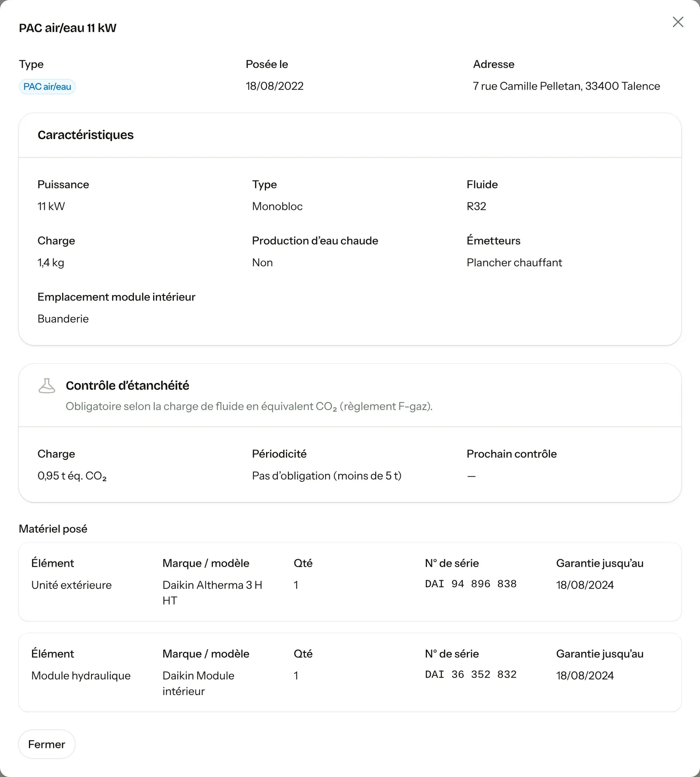Screen dimensions: 700x777
Task: Select the Fluide value R32
Action: tap(476, 206)
